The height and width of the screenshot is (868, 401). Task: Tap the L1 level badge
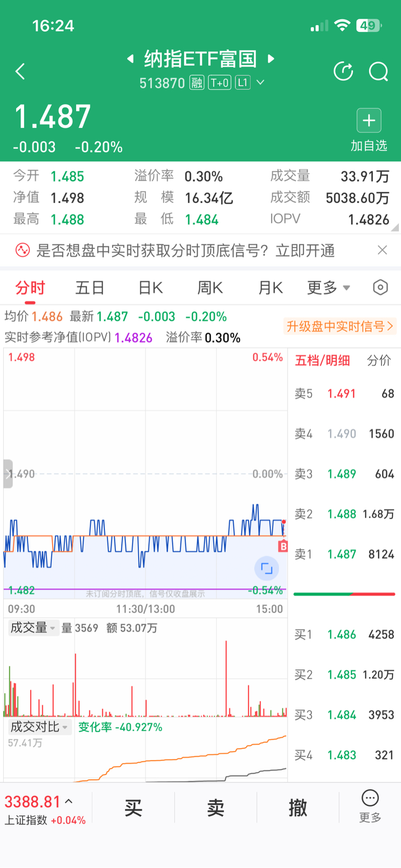[243, 82]
